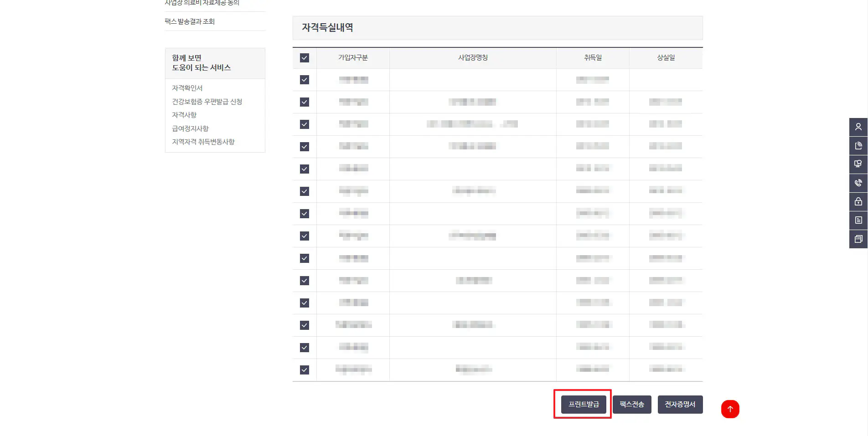Click the 전자증명서 button
Image resolution: width=868 pixels, height=436 pixels.
tap(680, 405)
